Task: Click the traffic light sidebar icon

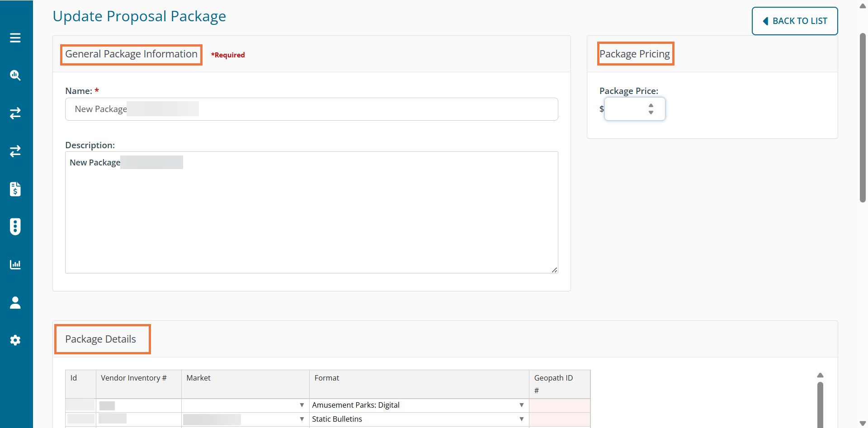Action: [x=15, y=226]
